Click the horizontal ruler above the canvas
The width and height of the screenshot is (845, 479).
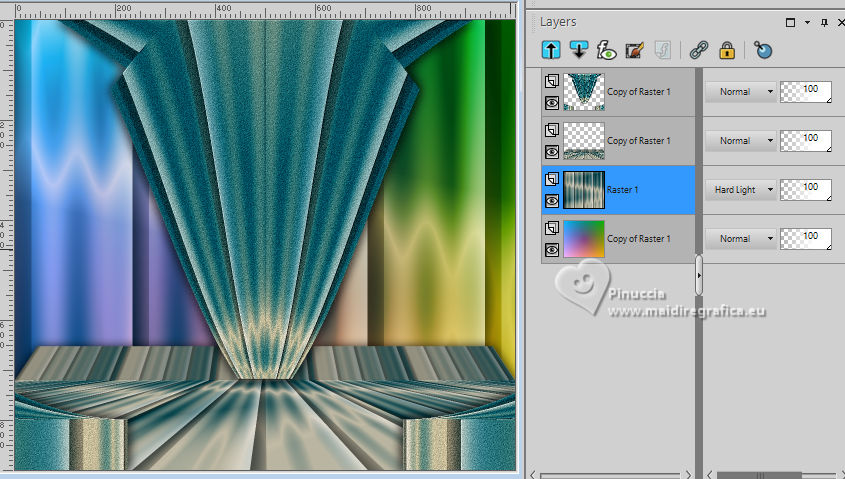tap(264, 11)
